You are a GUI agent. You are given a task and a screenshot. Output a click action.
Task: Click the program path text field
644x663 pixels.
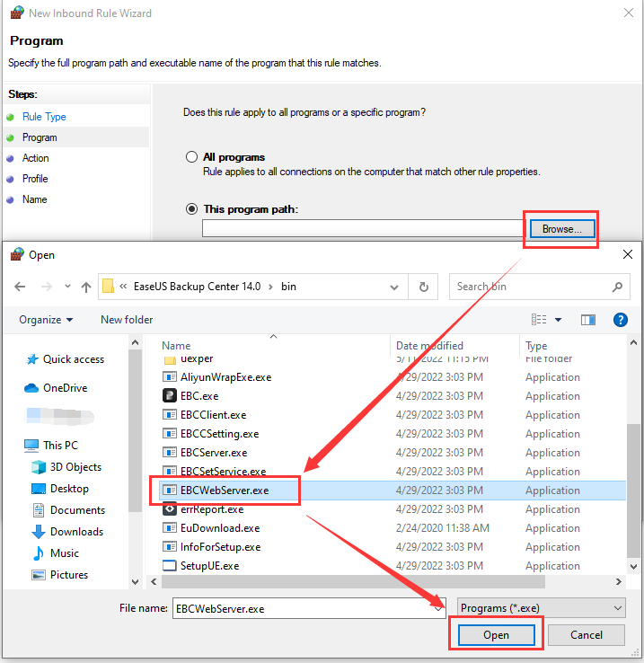pyautogui.click(x=363, y=228)
